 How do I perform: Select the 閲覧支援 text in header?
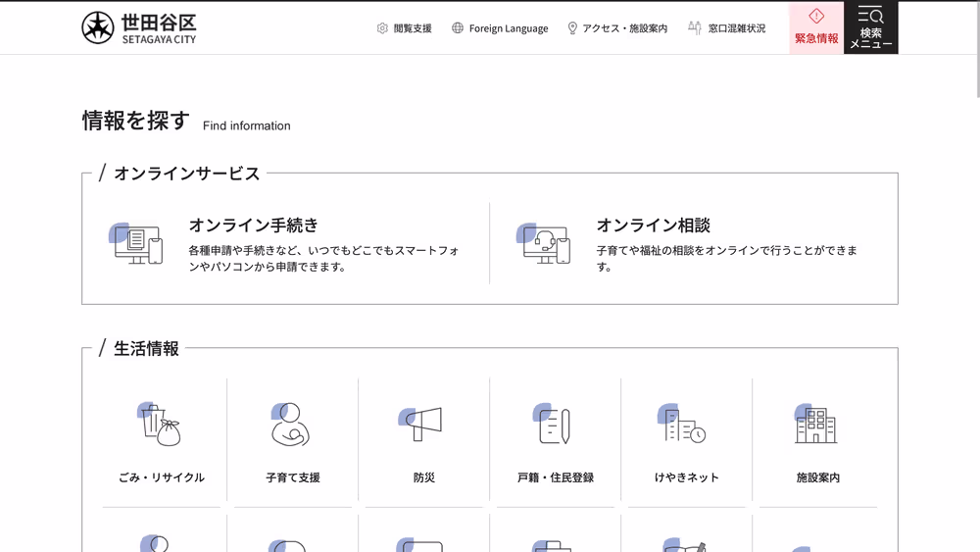coord(413,28)
